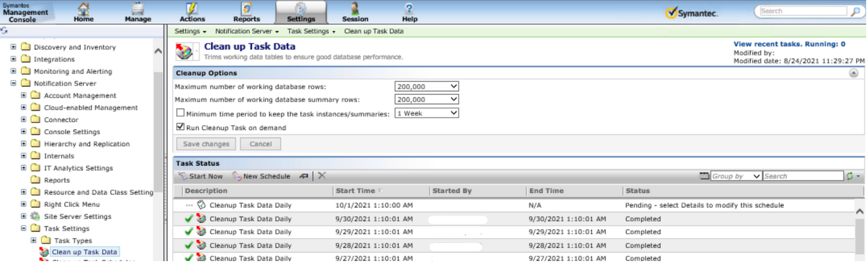Click the grayed-out delete X icon

point(322,176)
